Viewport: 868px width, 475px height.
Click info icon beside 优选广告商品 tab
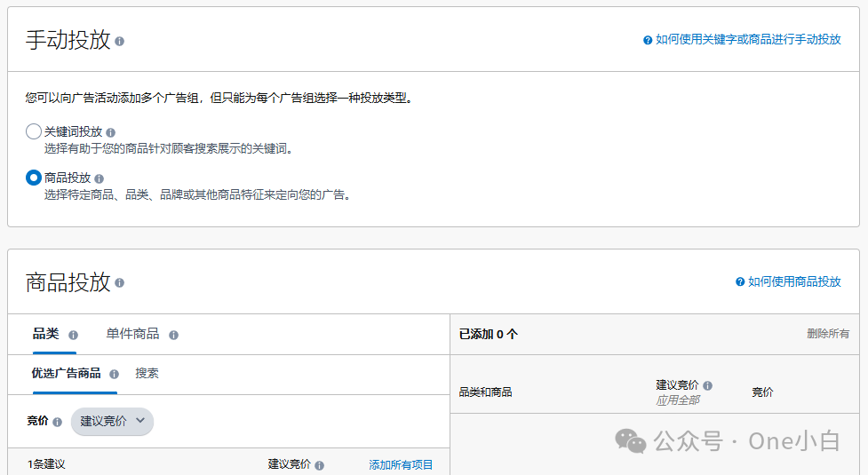114,374
